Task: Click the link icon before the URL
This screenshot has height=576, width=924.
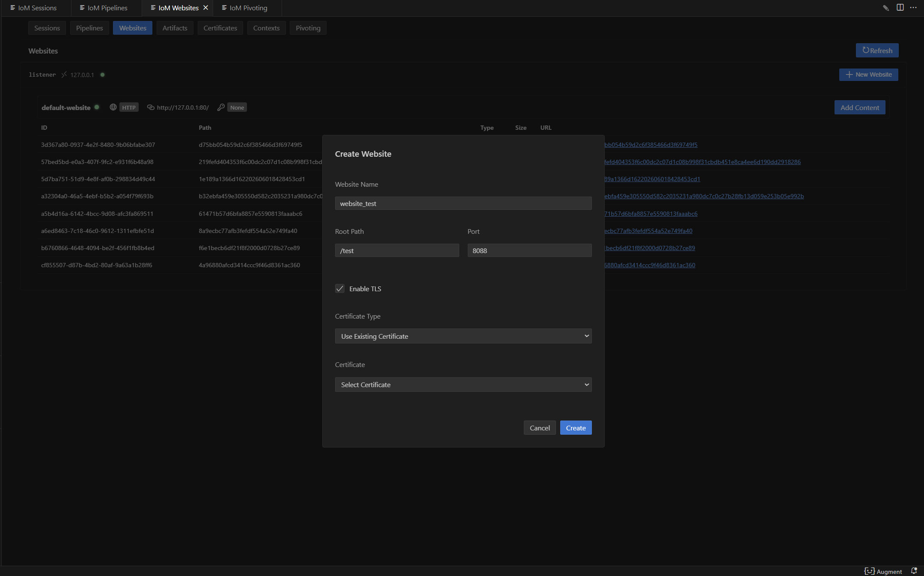Action: coord(151,107)
